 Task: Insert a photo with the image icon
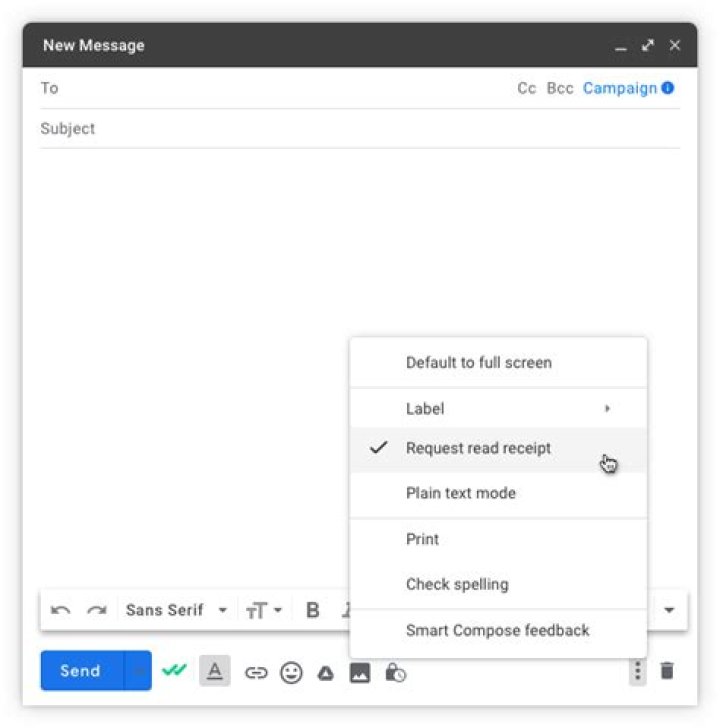[x=360, y=673]
